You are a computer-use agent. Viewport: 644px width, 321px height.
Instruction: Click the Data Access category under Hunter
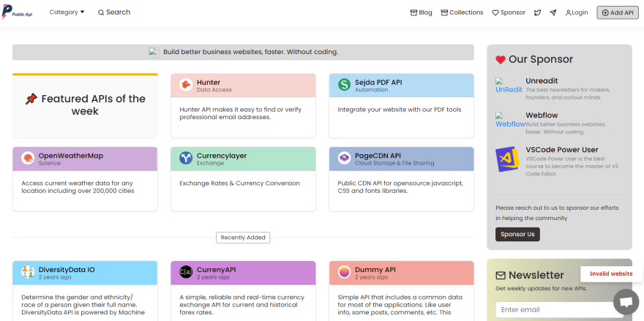pos(214,89)
